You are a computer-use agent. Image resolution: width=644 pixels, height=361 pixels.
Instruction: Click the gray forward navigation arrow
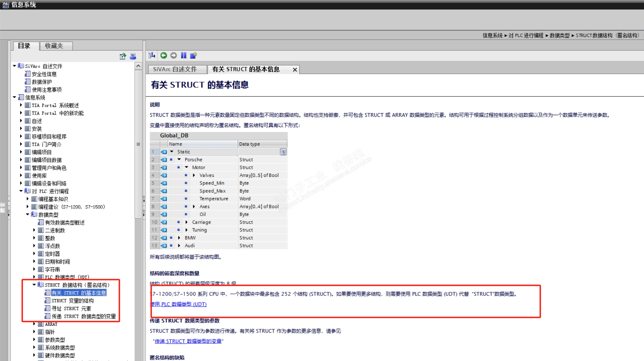point(173,56)
